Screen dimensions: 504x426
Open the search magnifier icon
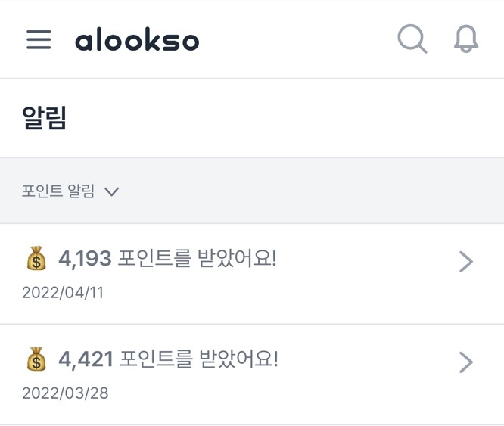(412, 39)
